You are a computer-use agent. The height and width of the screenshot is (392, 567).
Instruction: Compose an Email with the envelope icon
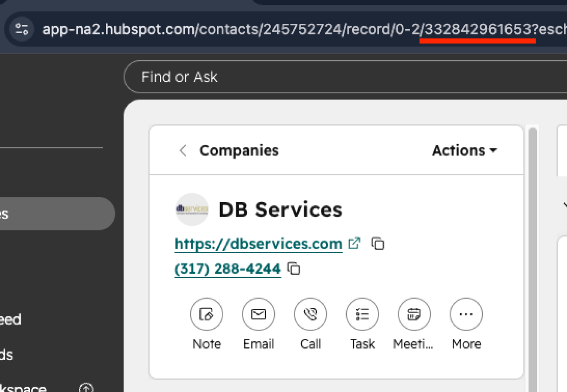point(258,315)
